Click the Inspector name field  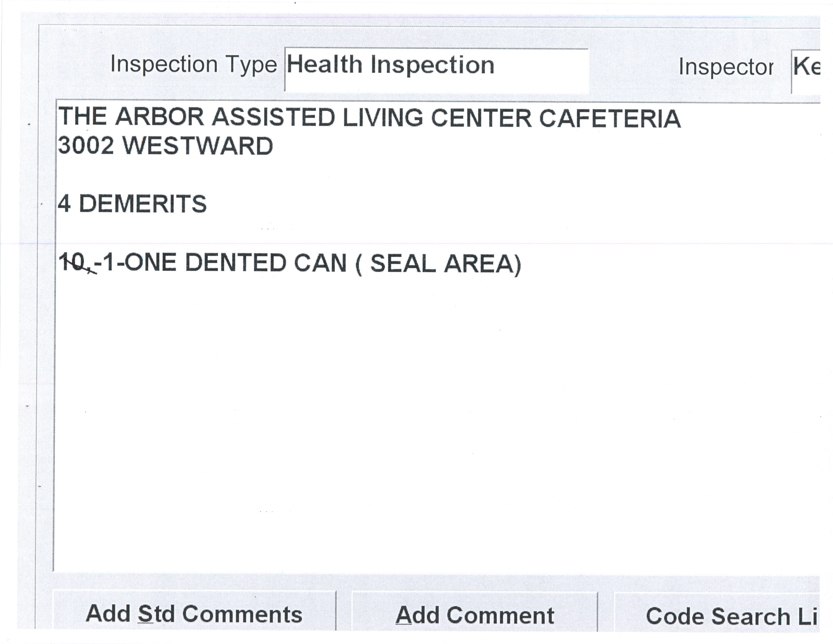pos(806,70)
